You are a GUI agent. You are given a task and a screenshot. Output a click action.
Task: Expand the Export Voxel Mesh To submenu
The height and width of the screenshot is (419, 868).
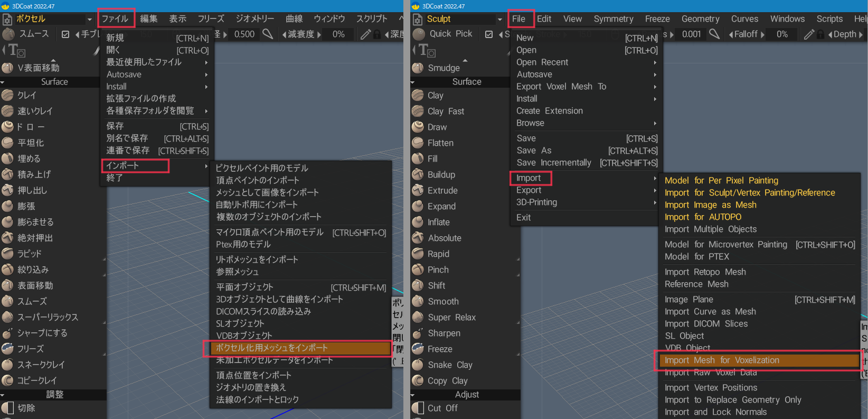586,86
